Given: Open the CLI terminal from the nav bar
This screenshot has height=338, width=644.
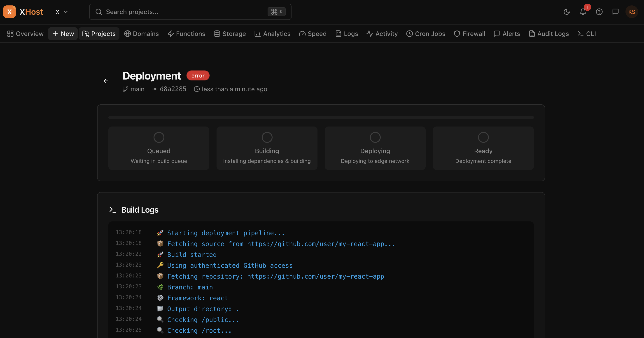Looking at the screenshot, I should 586,33.
